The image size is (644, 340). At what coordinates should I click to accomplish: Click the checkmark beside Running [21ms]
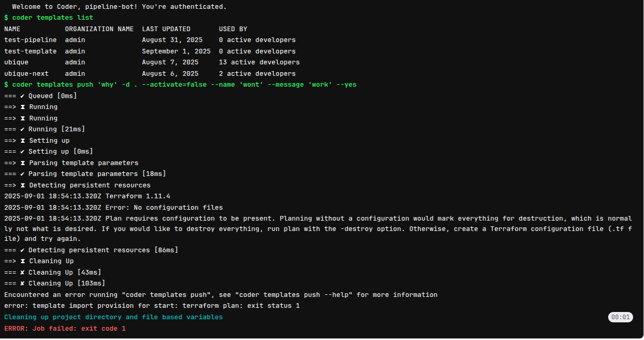point(22,129)
